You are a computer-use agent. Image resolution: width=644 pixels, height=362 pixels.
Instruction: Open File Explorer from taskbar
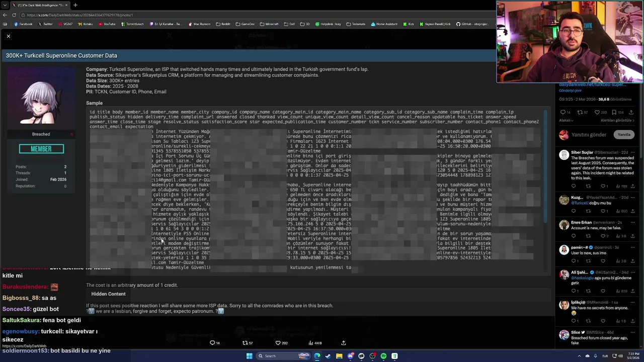339,356
